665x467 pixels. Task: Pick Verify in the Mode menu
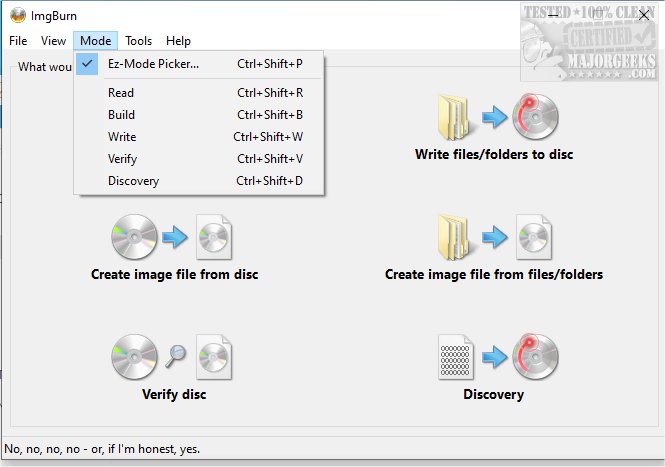122,159
